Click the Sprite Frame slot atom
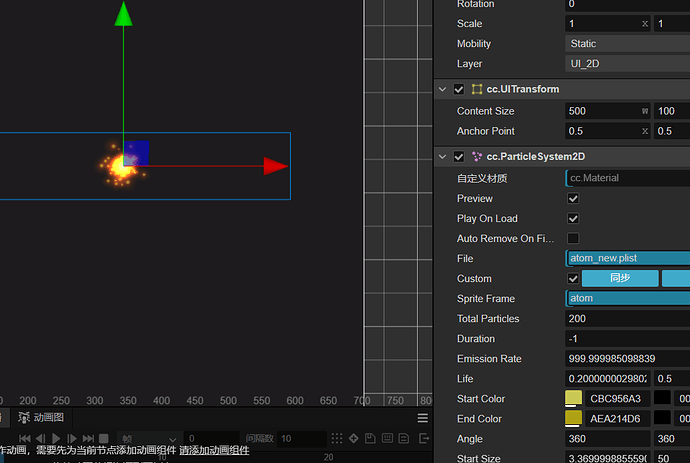Image resolution: width=690 pixels, height=463 pixels. tap(628, 298)
